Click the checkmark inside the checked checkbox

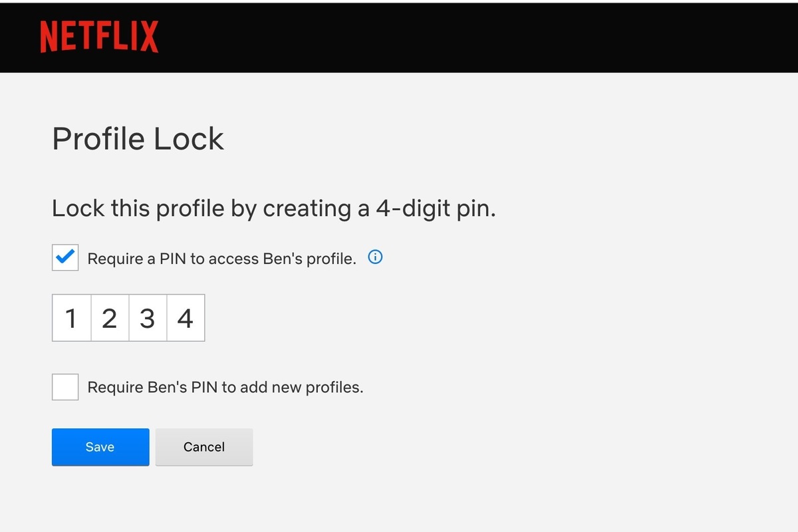pos(65,257)
